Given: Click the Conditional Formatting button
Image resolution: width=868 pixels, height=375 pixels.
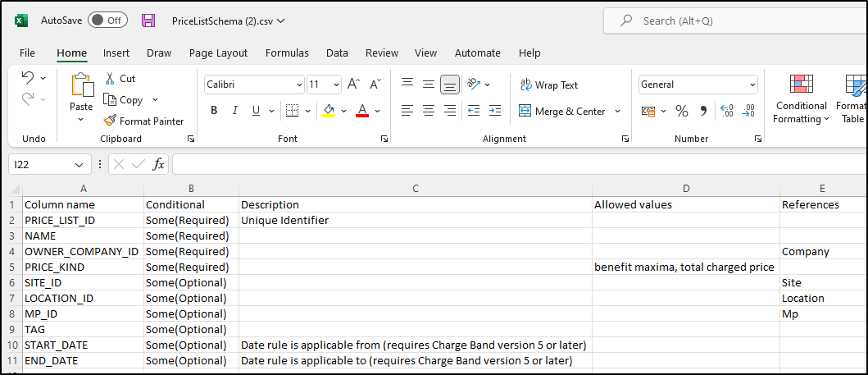Looking at the screenshot, I should point(801,100).
